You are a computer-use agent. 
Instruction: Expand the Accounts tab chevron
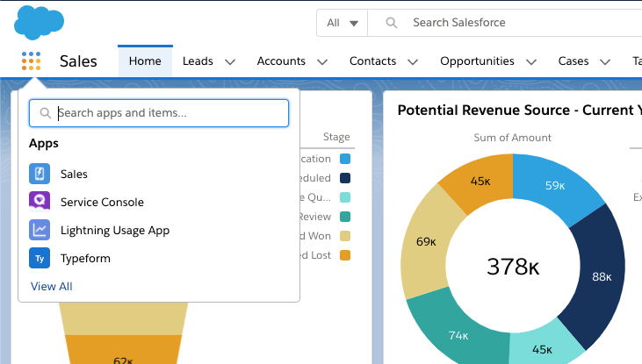[x=322, y=61]
